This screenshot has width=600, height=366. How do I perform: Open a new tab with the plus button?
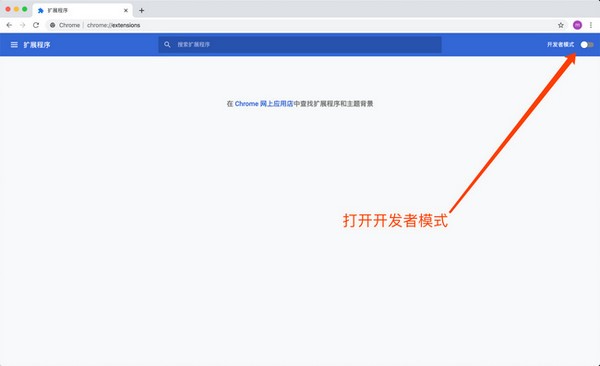pos(142,10)
